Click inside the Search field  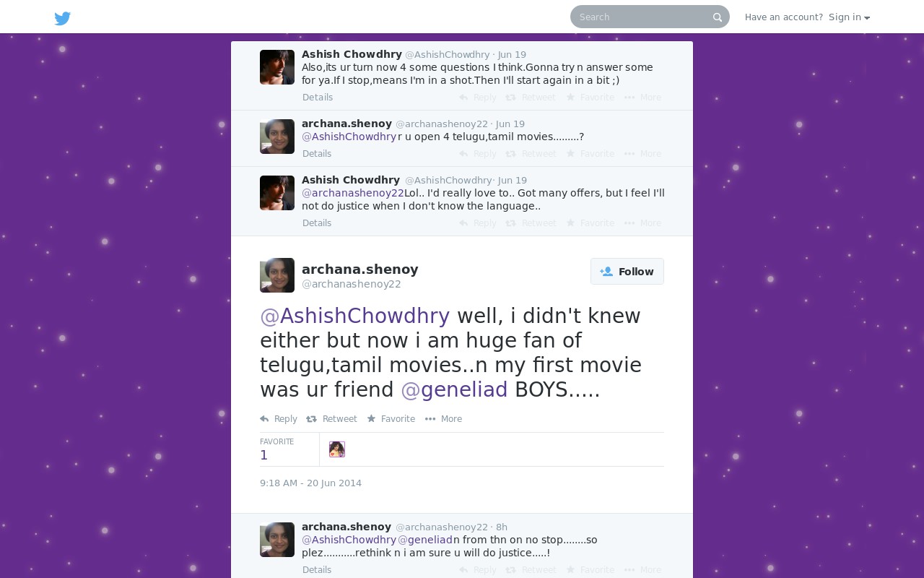(642, 17)
